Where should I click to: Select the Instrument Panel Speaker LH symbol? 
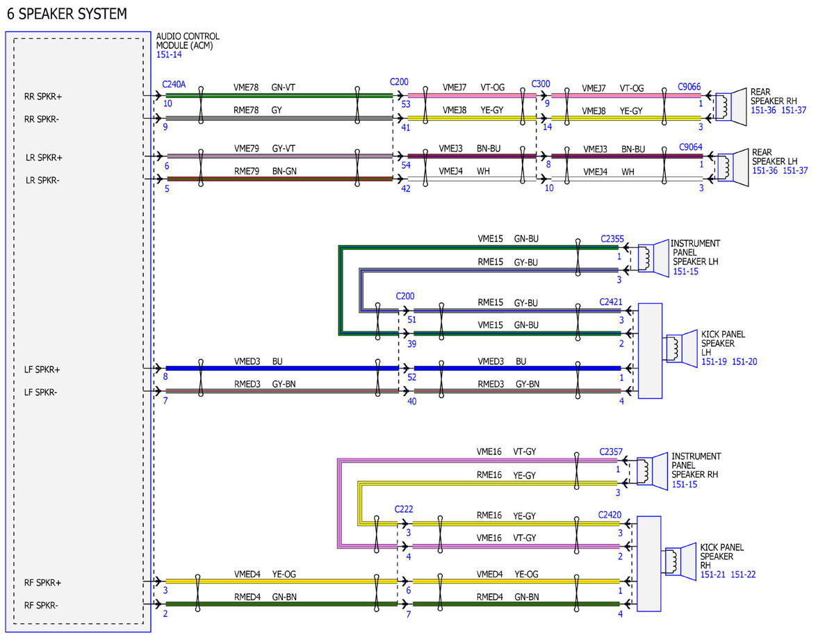(x=652, y=258)
